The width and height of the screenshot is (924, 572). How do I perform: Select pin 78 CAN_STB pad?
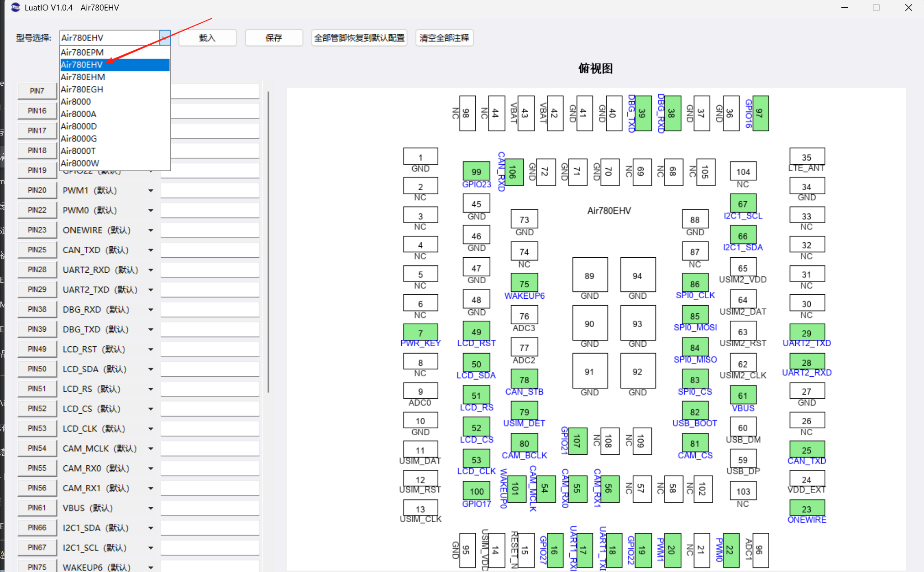[x=524, y=379]
